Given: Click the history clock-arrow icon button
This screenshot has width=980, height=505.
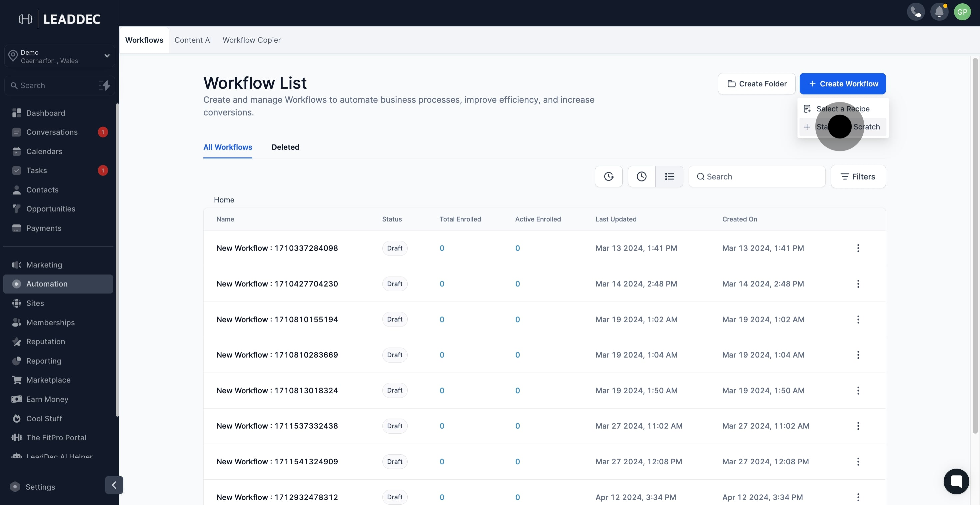Looking at the screenshot, I should [609, 176].
